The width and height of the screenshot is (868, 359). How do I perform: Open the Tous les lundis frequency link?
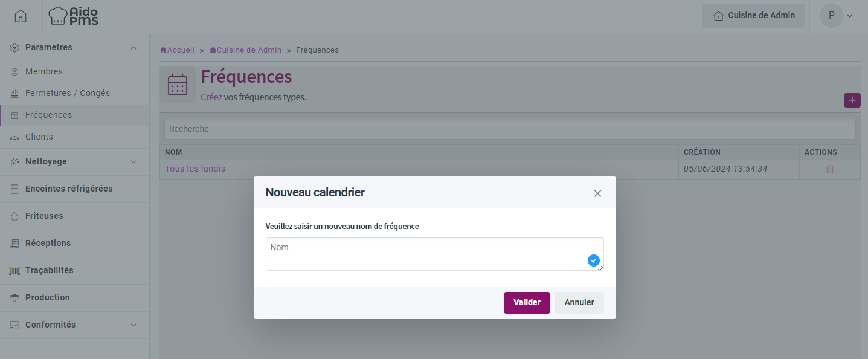click(x=195, y=169)
